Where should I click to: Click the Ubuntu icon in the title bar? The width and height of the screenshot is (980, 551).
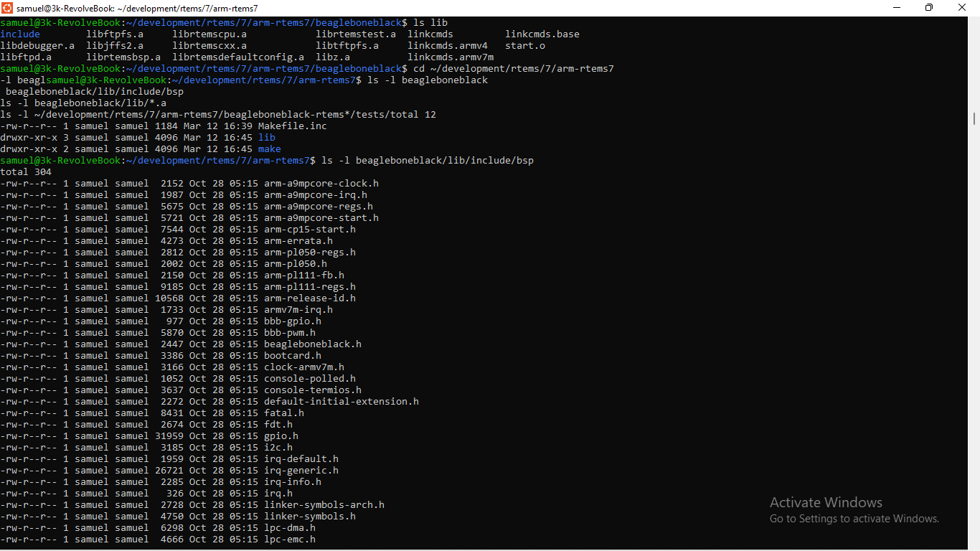click(x=8, y=8)
